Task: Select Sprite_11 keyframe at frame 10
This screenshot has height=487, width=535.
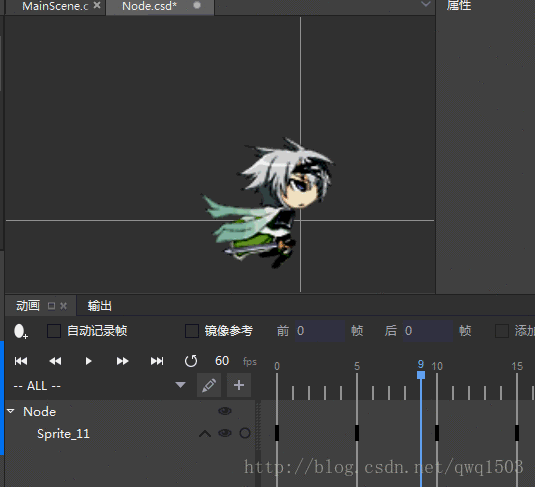Action: click(437, 433)
